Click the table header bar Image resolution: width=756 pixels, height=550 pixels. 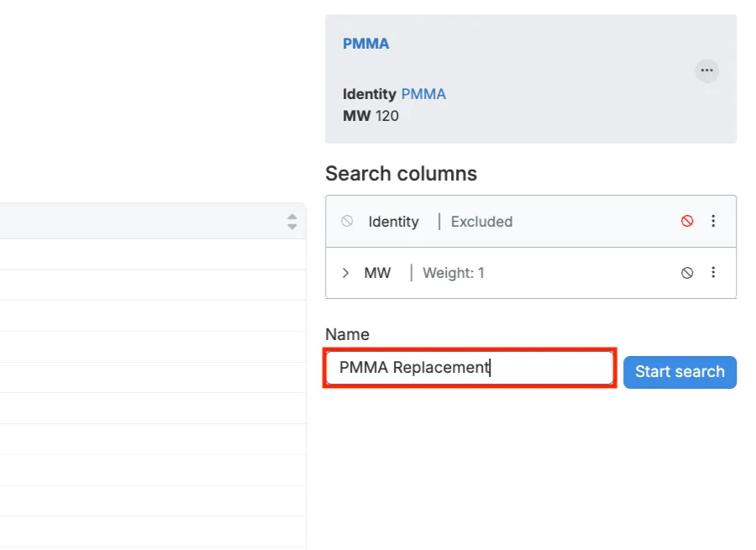click(143, 222)
